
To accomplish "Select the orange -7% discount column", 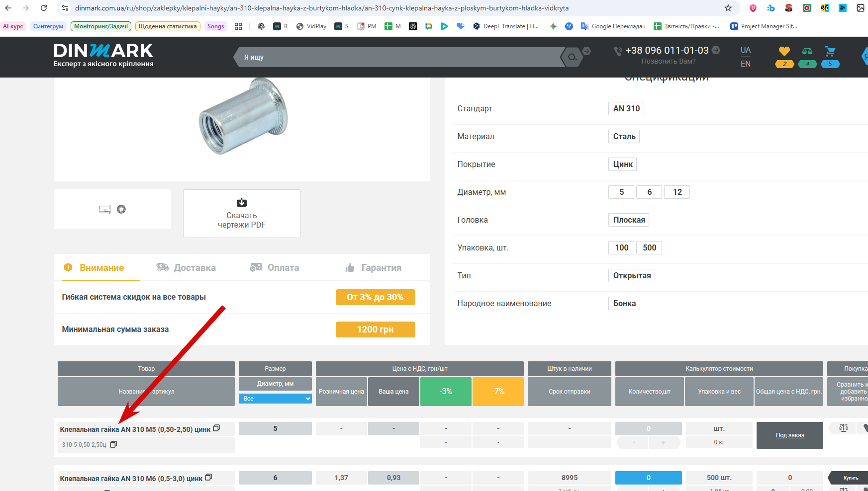I will click(498, 392).
